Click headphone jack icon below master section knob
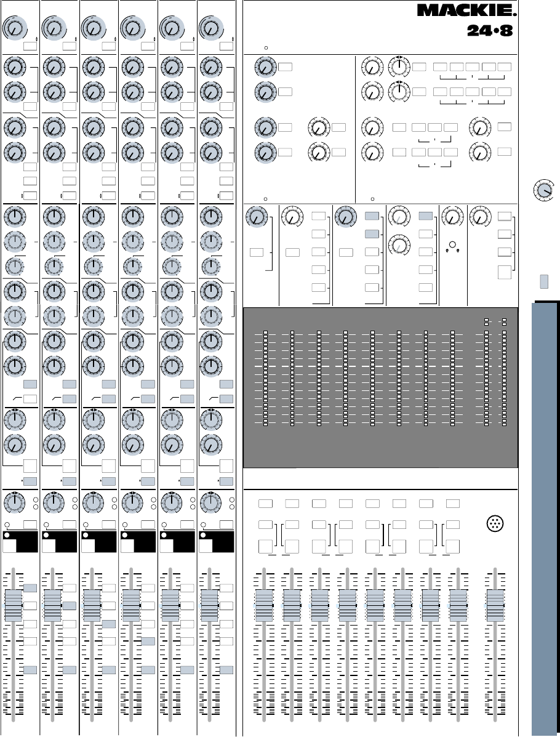The width and height of the screenshot is (560, 737). (x=452, y=246)
